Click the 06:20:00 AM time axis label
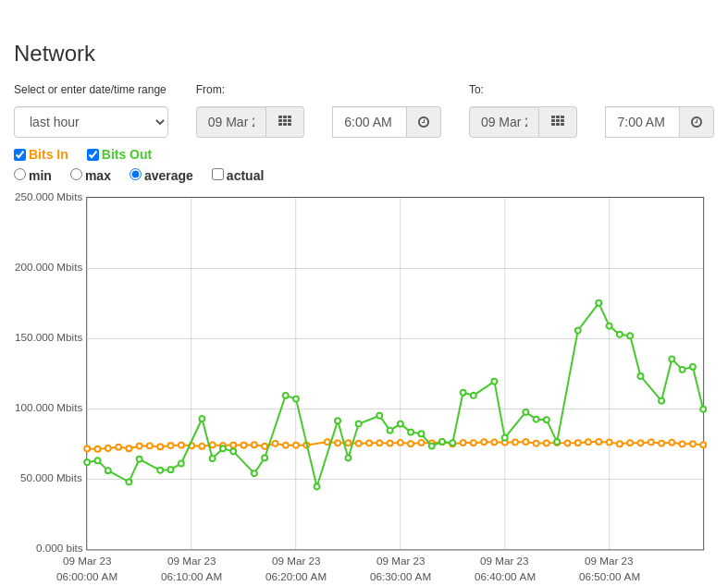The height and width of the screenshot is (586, 728). [x=296, y=577]
